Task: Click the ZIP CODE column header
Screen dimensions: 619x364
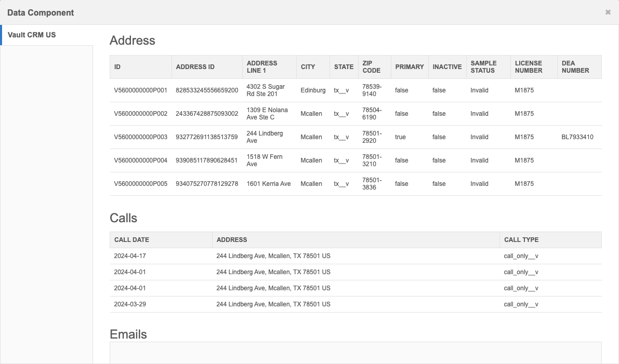Action: tap(371, 67)
